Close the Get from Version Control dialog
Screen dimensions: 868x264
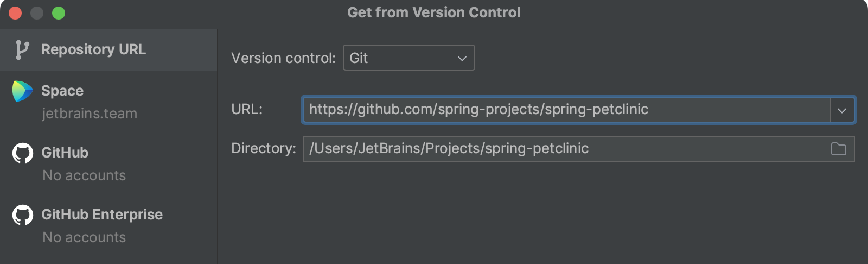[15, 13]
